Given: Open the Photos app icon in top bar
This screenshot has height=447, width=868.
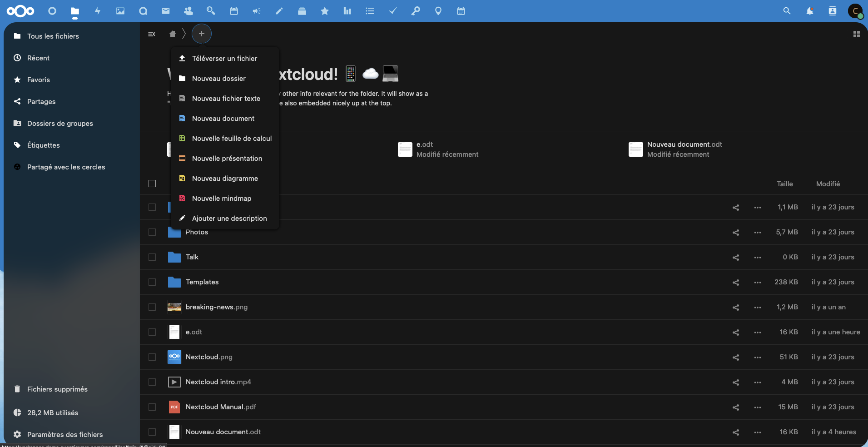Looking at the screenshot, I should tap(120, 11).
